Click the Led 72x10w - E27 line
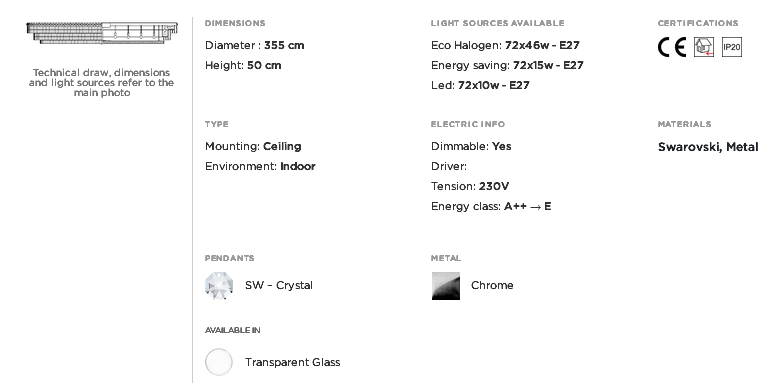Image resolution: width=773 pixels, height=383 pixels. [480, 85]
